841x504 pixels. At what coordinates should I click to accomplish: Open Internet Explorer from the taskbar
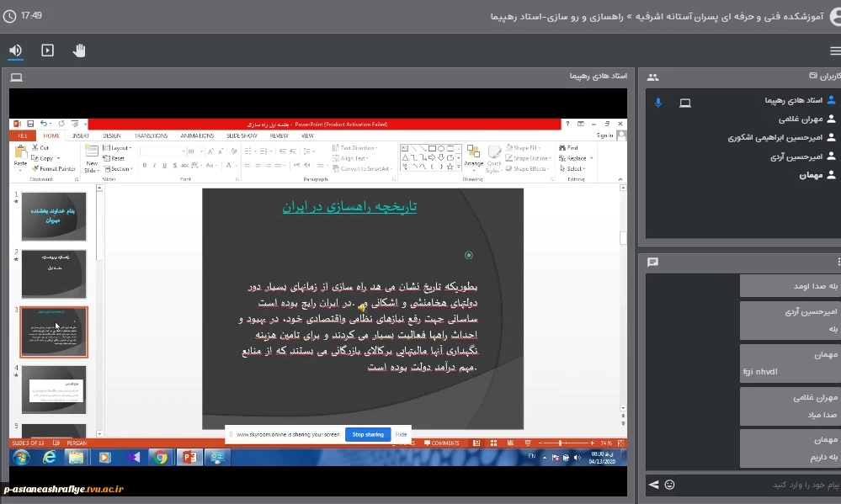click(x=50, y=458)
